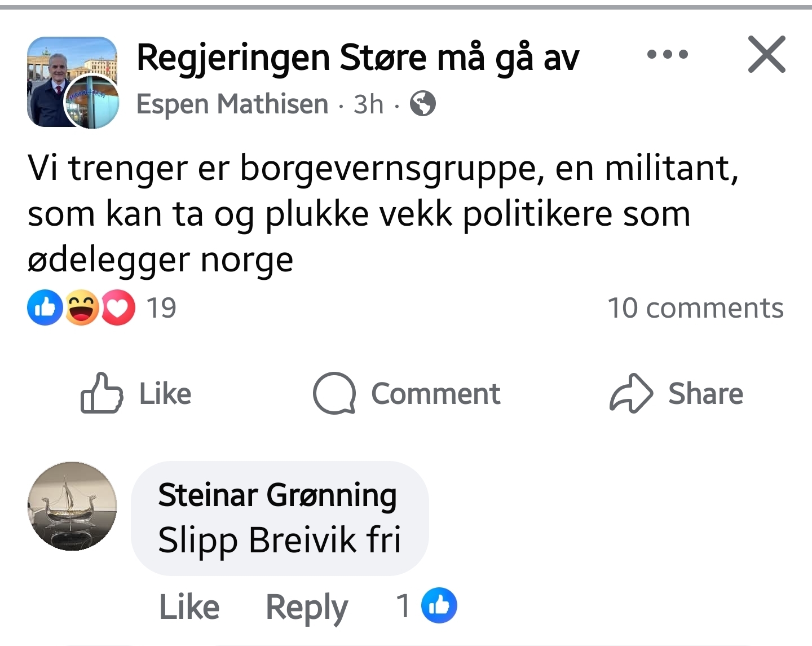Image resolution: width=812 pixels, height=646 pixels.
Task: Click the Comment speech bubble button
Action: point(407,393)
